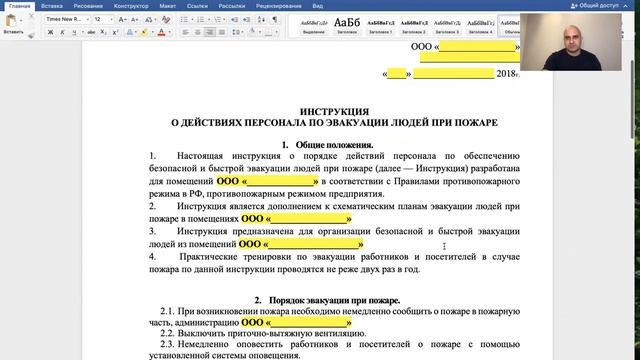Screen dimensions: 640x360
Task: Click the Increase Indent icon
Action: click(x=247, y=20)
